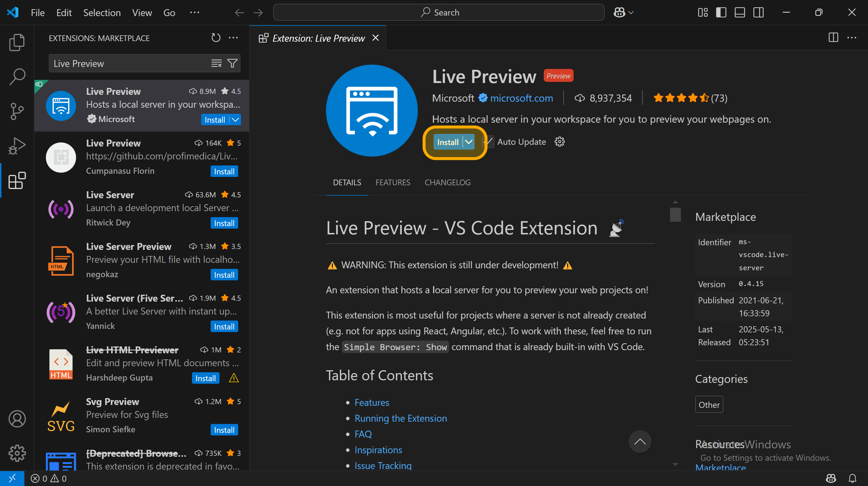Split the editor right
This screenshot has width=868, height=486.
(x=833, y=37)
